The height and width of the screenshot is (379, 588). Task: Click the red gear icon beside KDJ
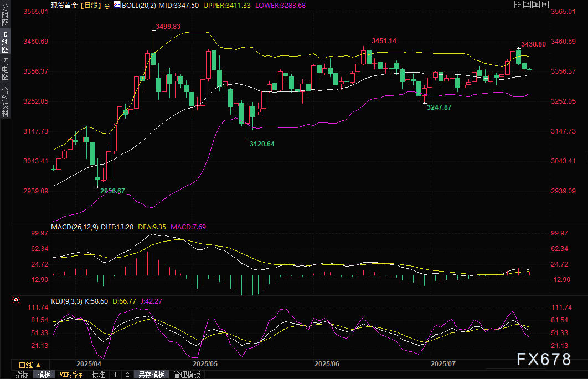coord(16,300)
